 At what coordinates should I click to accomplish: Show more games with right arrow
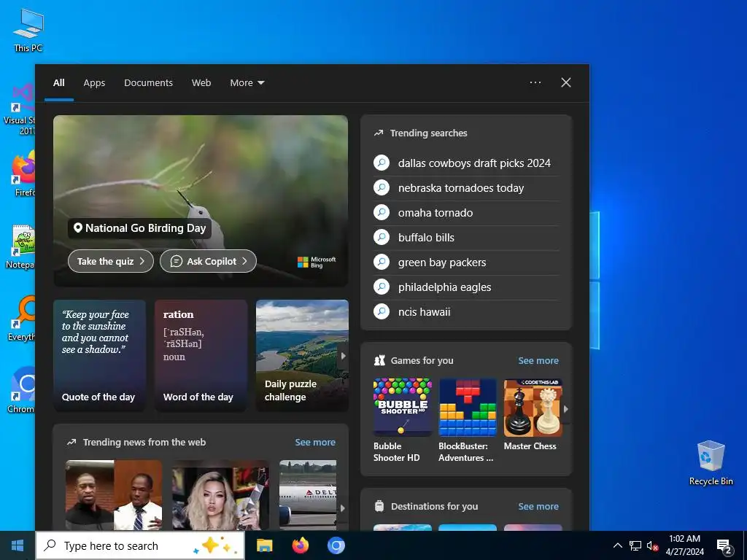coord(566,408)
